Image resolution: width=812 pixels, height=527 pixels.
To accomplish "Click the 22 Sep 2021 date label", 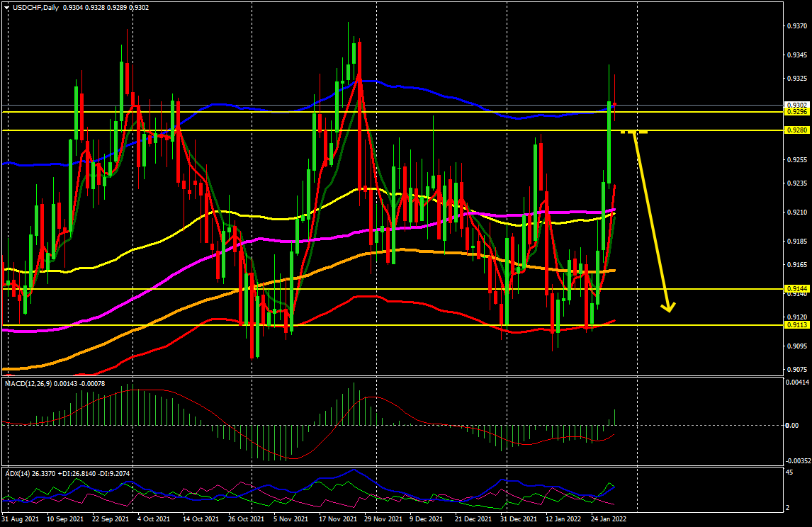I will tap(111, 518).
